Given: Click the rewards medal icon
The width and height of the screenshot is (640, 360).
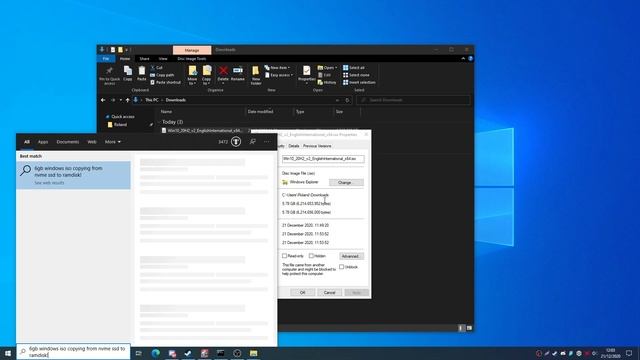Looking at the screenshot, I should [x=236, y=142].
